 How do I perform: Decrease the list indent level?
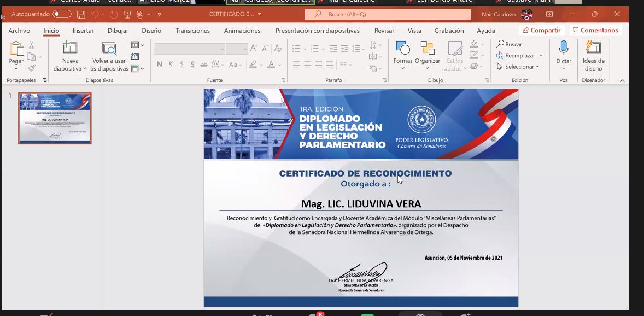333,49
